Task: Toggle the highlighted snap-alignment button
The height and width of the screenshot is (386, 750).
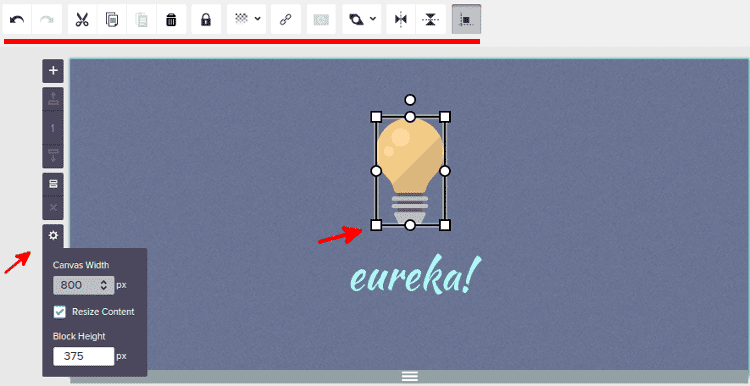Action: click(x=466, y=20)
